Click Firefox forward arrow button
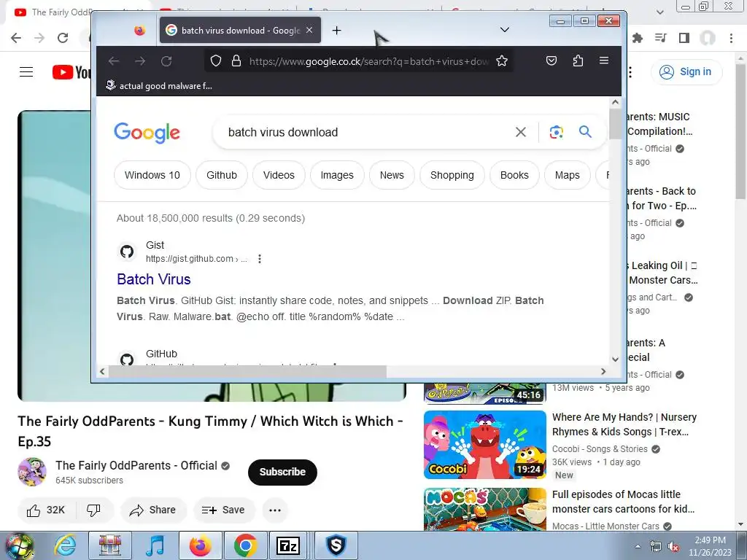747x560 pixels. point(140,61)
